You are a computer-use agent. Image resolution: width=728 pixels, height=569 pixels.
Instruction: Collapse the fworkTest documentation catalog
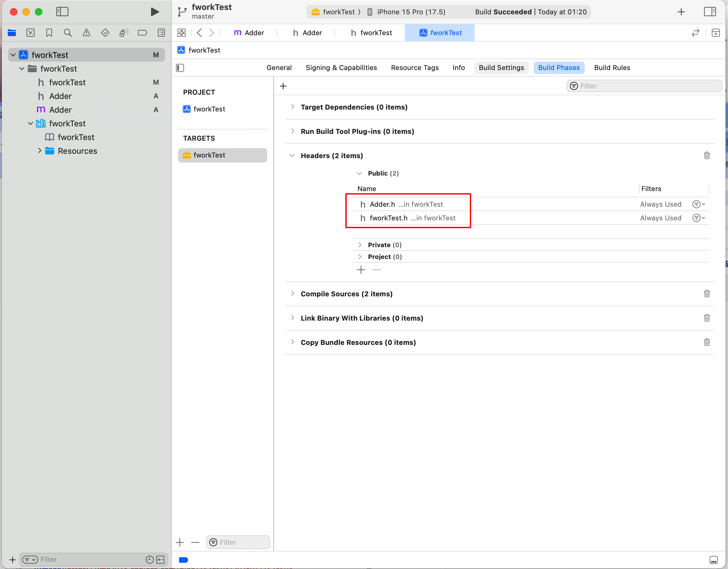click(x=30, y=124)
